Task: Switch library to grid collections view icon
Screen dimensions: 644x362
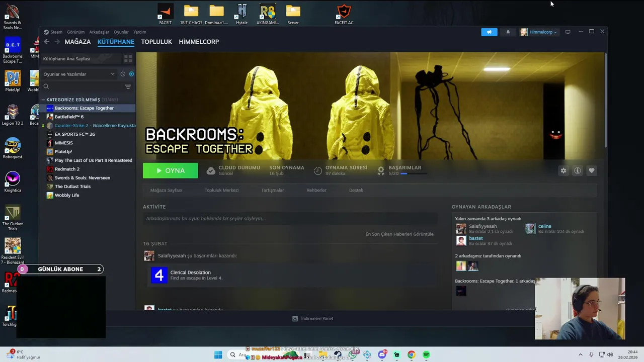Action: [x=128, y=59]
